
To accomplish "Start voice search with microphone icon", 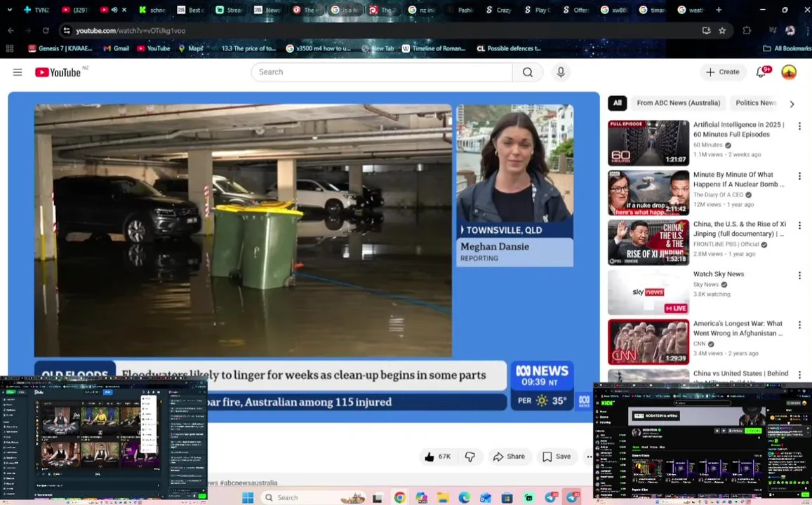I will click(x=560, y=72).
